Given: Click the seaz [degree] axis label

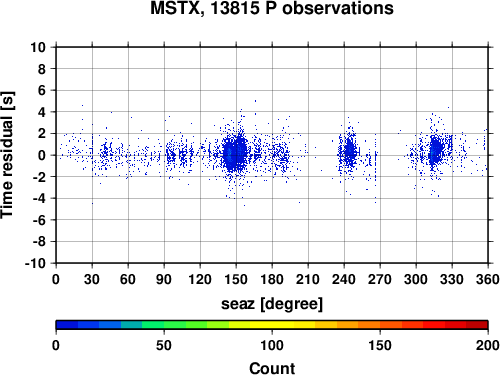Looking at the screenshot, I should click(x=272, y=304).
